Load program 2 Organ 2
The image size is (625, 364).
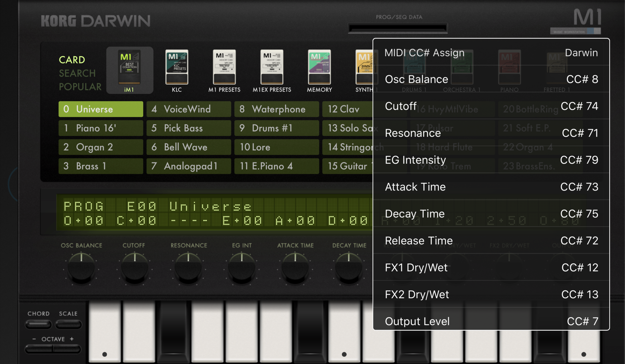click(101, 147)
